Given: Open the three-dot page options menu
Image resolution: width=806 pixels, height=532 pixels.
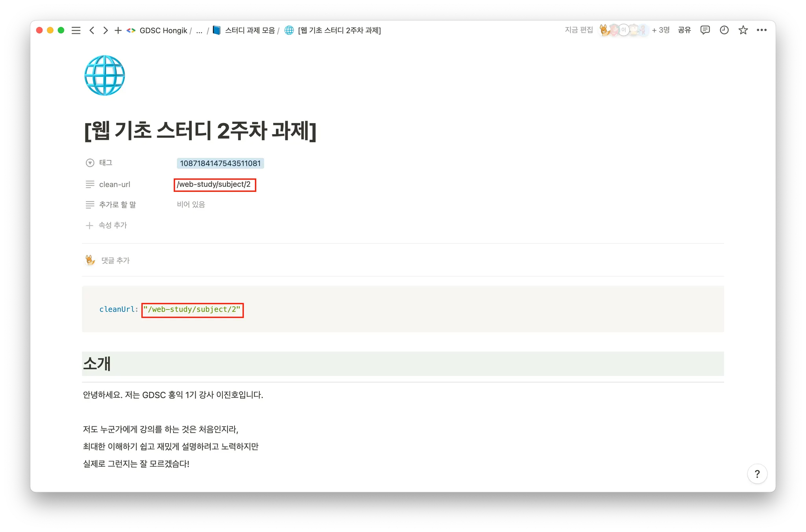Looking at the screenshot, I should pos(762,30).
